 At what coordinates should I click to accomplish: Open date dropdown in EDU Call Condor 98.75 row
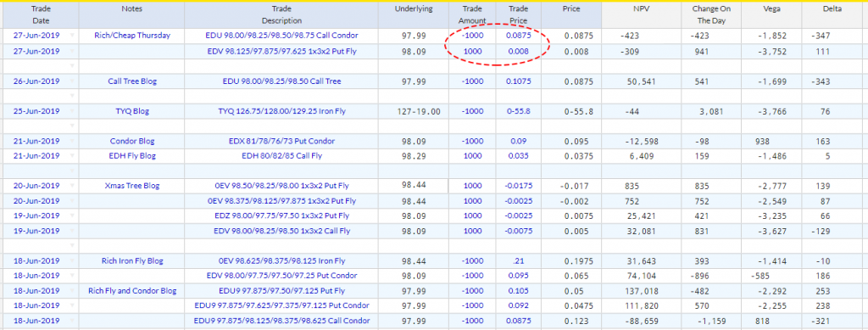(72, 36)
